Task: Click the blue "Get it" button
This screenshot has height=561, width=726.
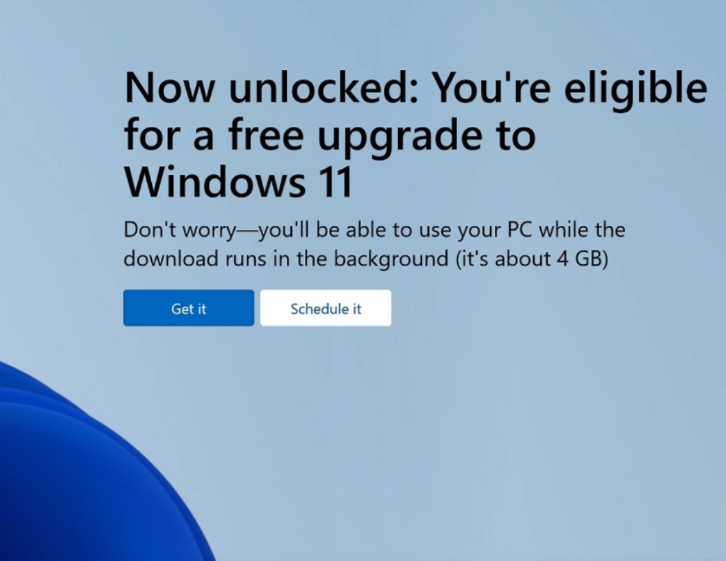Action: click(188, 308)
